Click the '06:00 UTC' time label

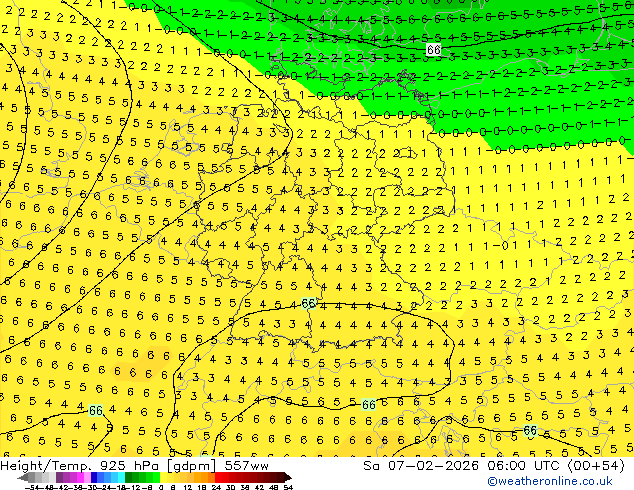[x=526, y=466]
